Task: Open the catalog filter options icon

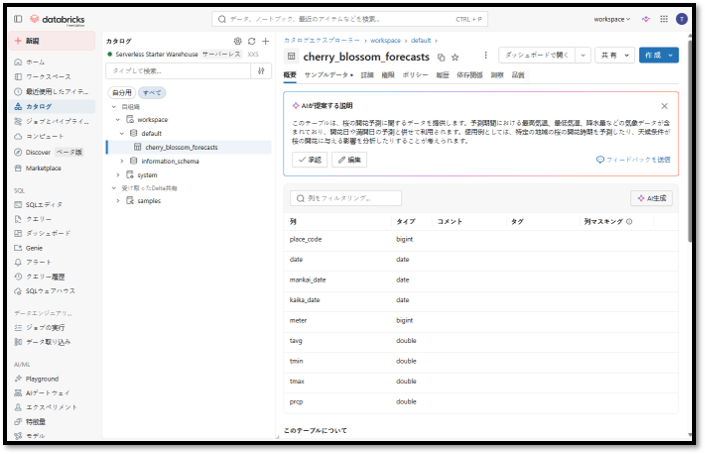Action: click(262, 71)
